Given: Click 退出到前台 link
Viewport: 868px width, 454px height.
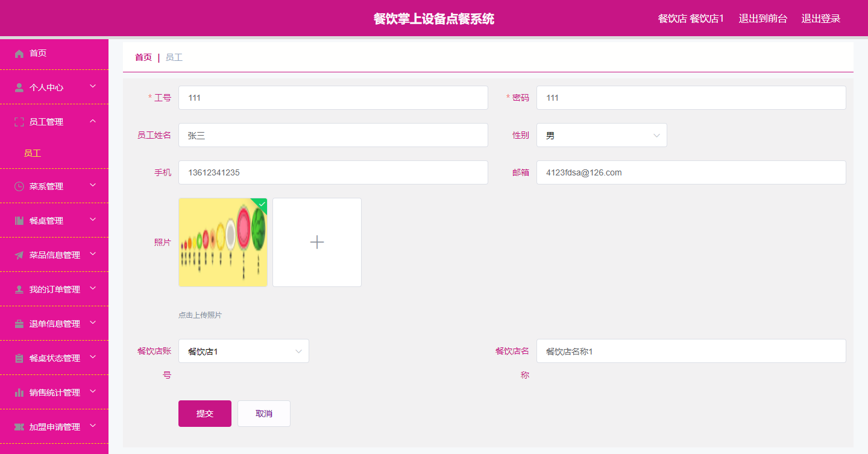Looking at the screenshot, I should pos(763,18).
